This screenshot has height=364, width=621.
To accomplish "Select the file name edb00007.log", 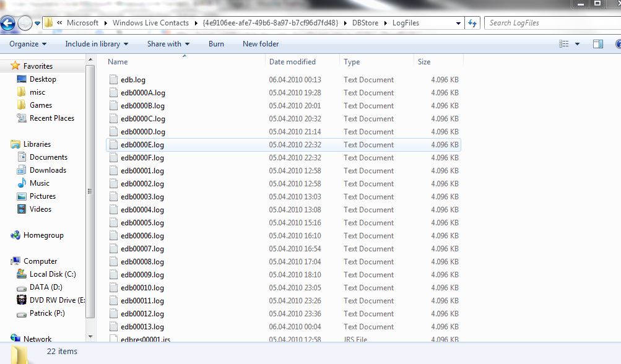I will (142, 249).
